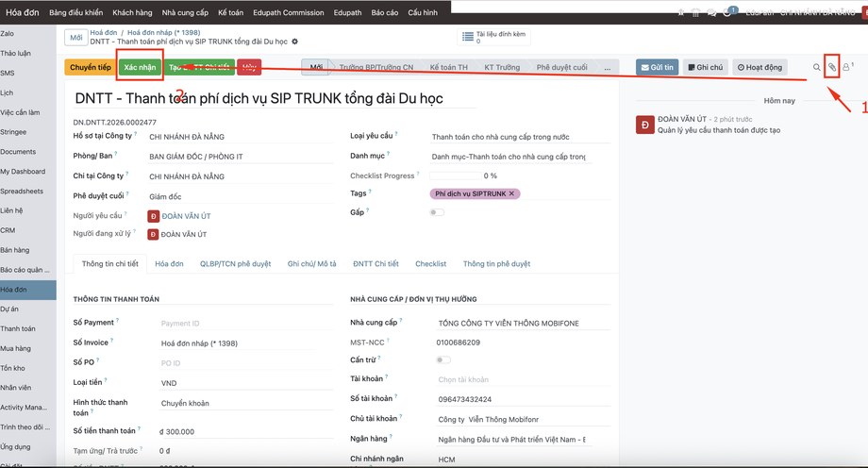This screenshot has height=468, width=868.
Task: Follow the Hoá đơn breadcrumb link
Action: point(104,33)
